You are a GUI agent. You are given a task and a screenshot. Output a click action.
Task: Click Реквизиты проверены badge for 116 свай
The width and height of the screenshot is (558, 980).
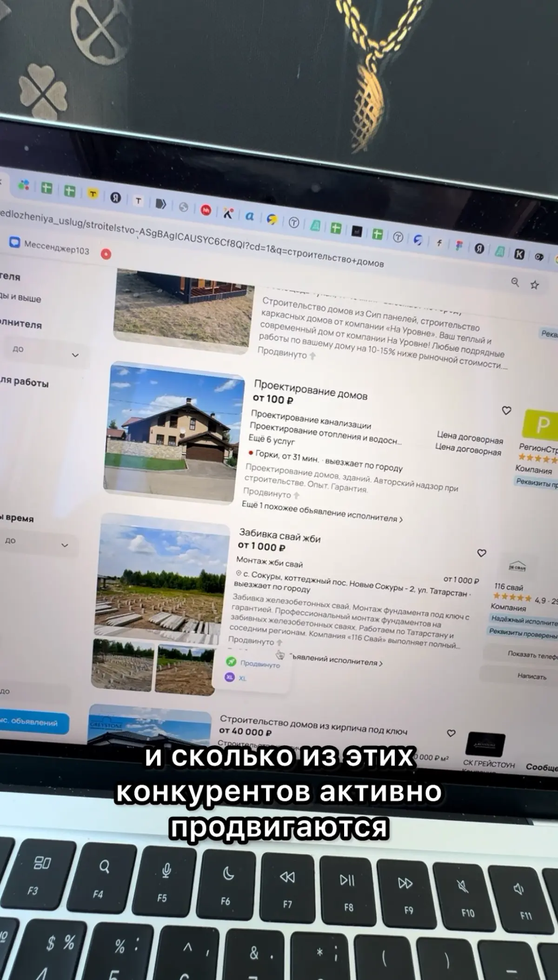[x=523, y=633]
